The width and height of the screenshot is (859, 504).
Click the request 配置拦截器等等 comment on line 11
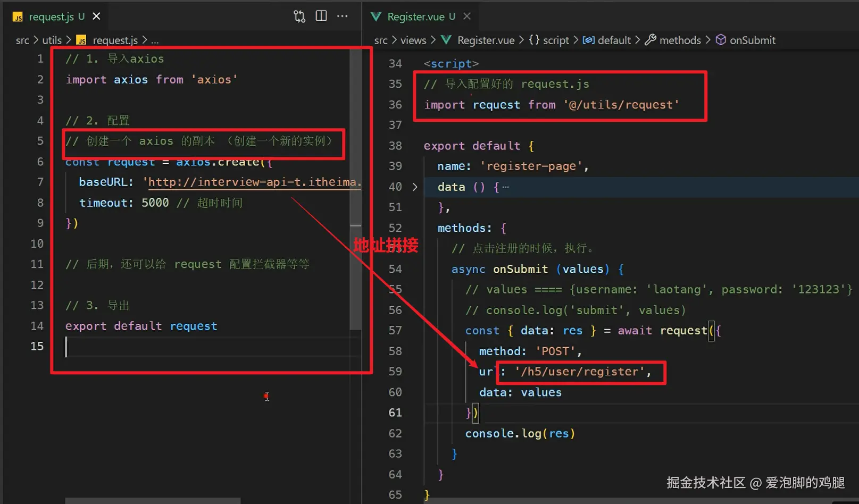[x=187, y=265]
